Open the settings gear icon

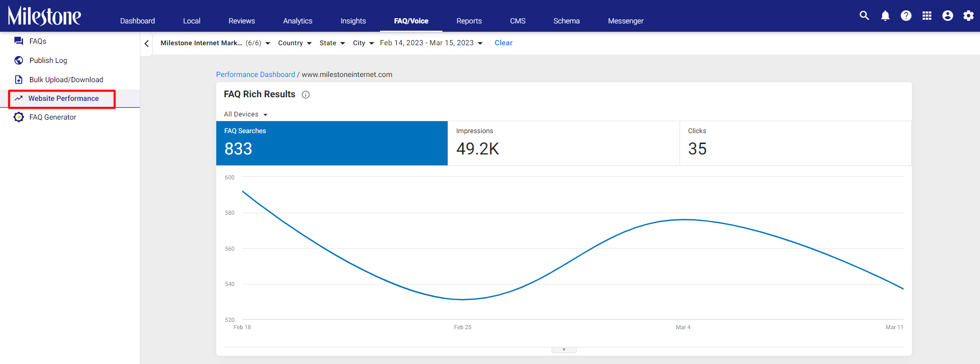click(969, 16)
